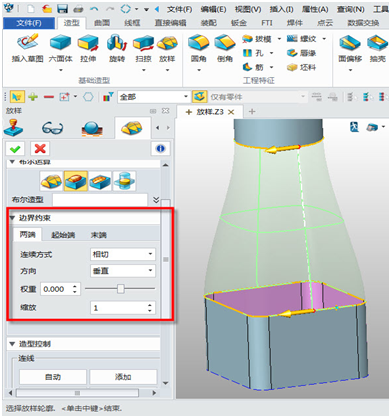Open the 方向 dropdown showing 垂直
This screenshot has width=391, height=418.
[x=123, y=271]
